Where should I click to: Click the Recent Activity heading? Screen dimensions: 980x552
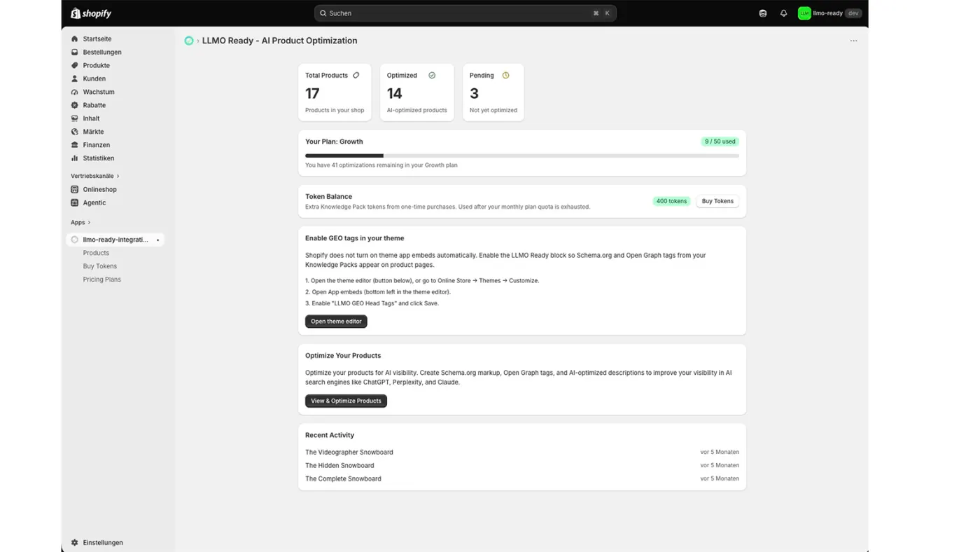[x=330, y=435]
